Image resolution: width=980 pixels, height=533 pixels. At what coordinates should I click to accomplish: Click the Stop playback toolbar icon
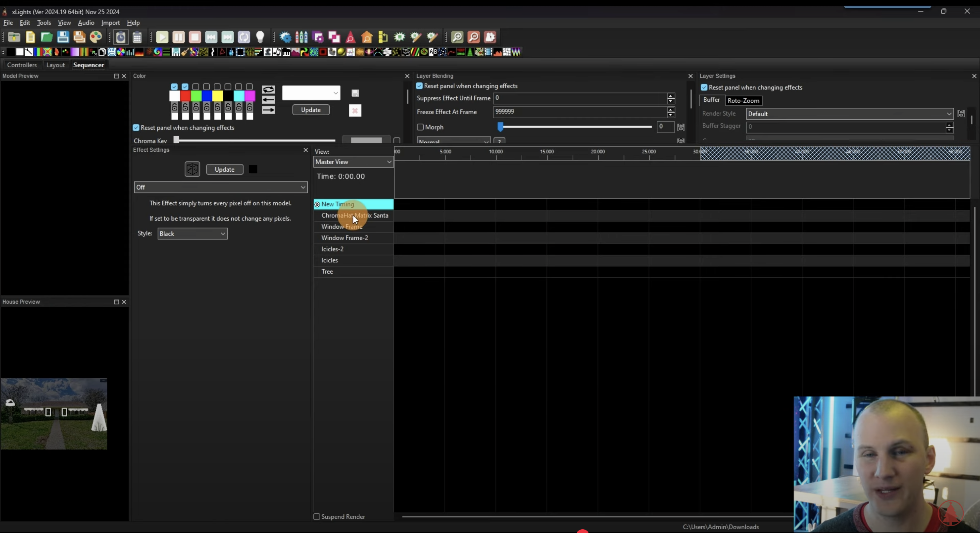coord(195,37)
